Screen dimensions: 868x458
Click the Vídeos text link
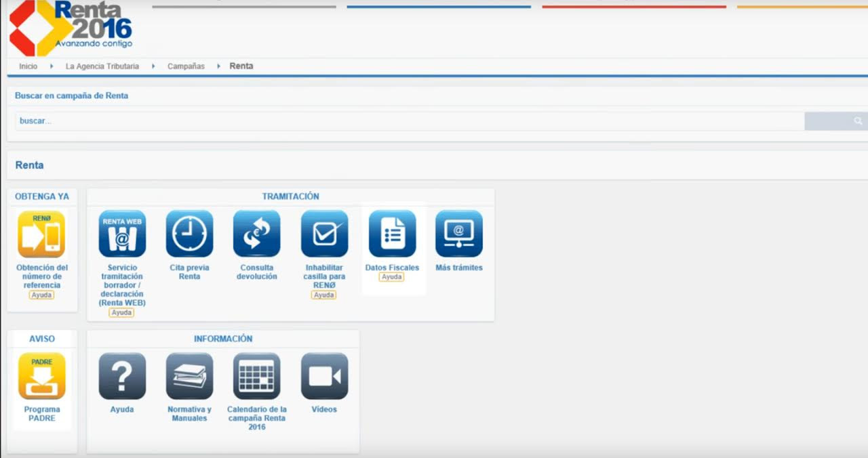[x=324, y=409]
